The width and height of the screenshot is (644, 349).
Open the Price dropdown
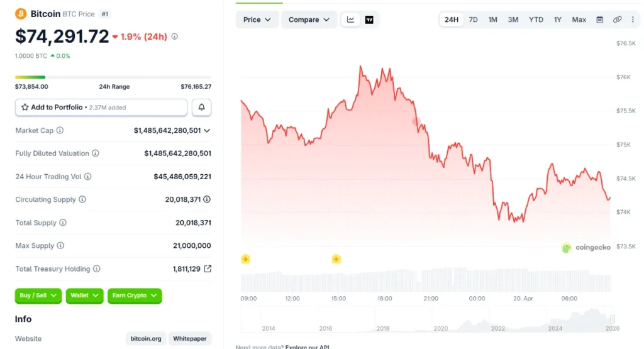point(257,19)
